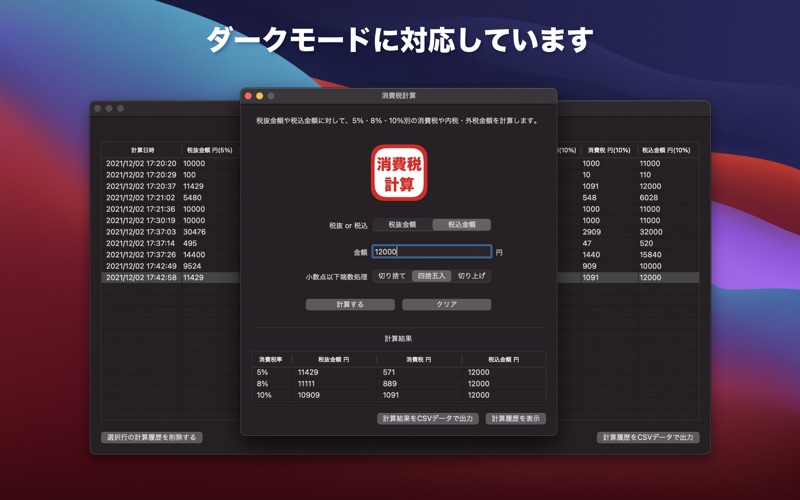
Task: Select the 税込金額 segment
Action: (461, 225)
